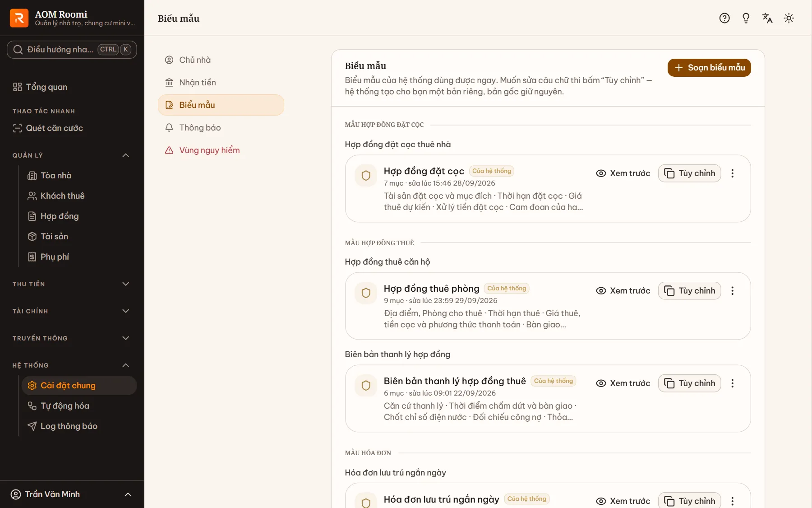Click shield icon of Hợp đồng thuê phòng
This screenshot has height=508, width=812.
(x=366, y=293)
